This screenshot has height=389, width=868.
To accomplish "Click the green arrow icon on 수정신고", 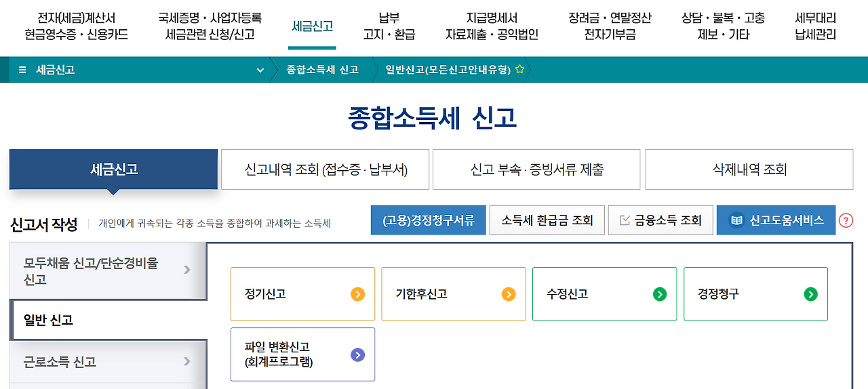I will pos(659,294).
